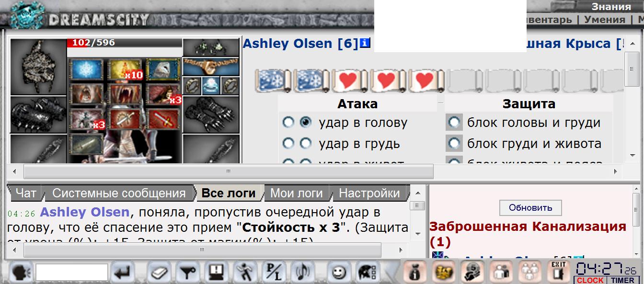Screen dimensions: 644x284
Task: Click the Ashley Olsen name in the log
Action: point(85,212)
